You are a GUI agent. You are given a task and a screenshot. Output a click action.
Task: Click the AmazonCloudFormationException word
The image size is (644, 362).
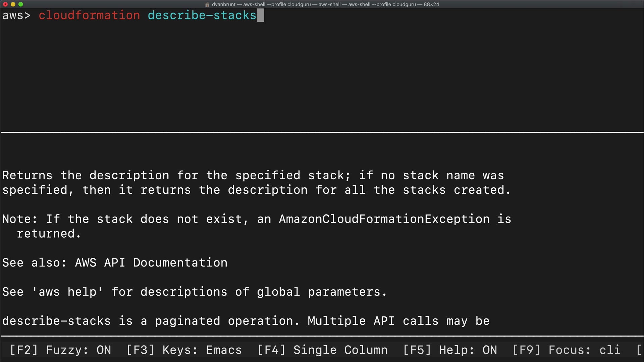point(384,219)
